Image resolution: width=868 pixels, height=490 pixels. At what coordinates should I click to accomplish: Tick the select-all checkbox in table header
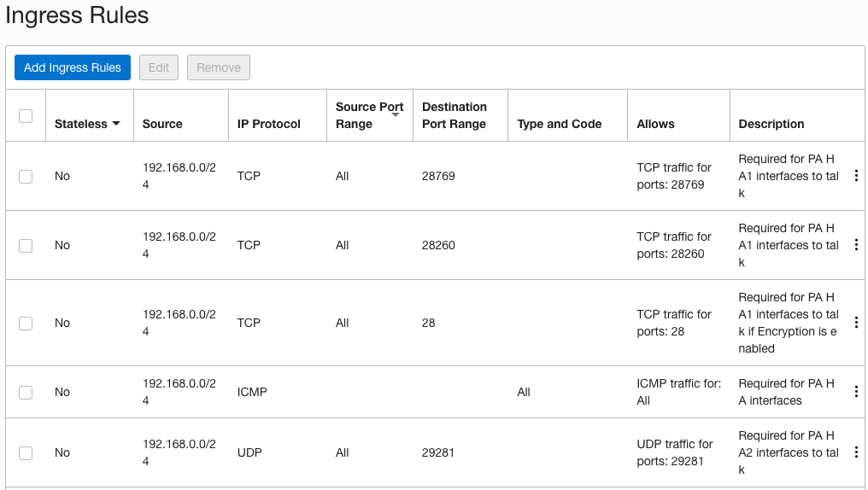(x=26, y=116)
